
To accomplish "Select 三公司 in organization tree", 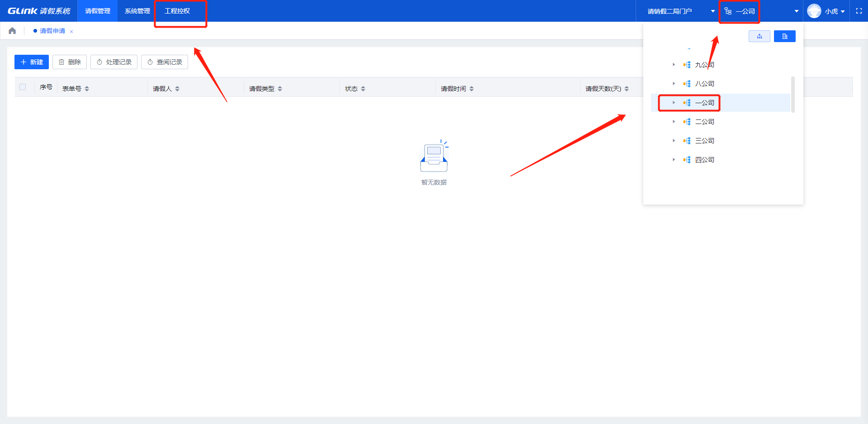I will (x=704, y=141).
